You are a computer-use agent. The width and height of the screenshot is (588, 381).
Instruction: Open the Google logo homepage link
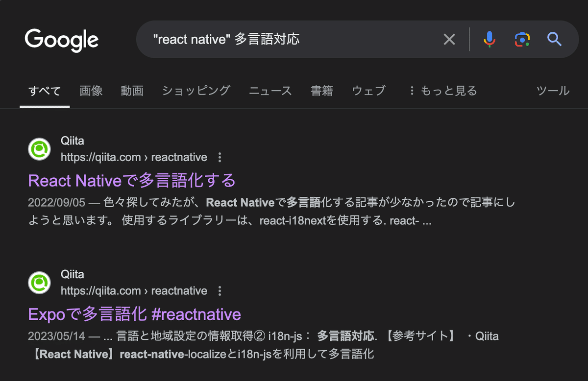pos(62,40)
